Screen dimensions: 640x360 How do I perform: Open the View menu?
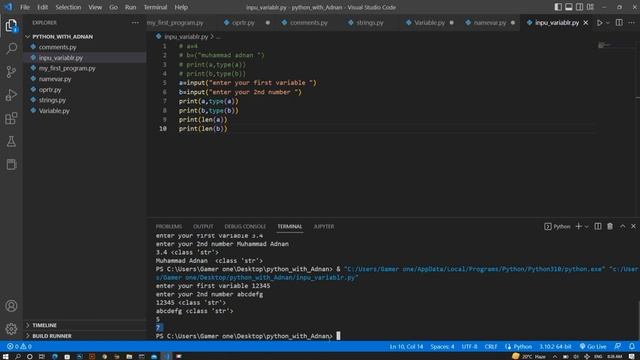coord(95,7)
